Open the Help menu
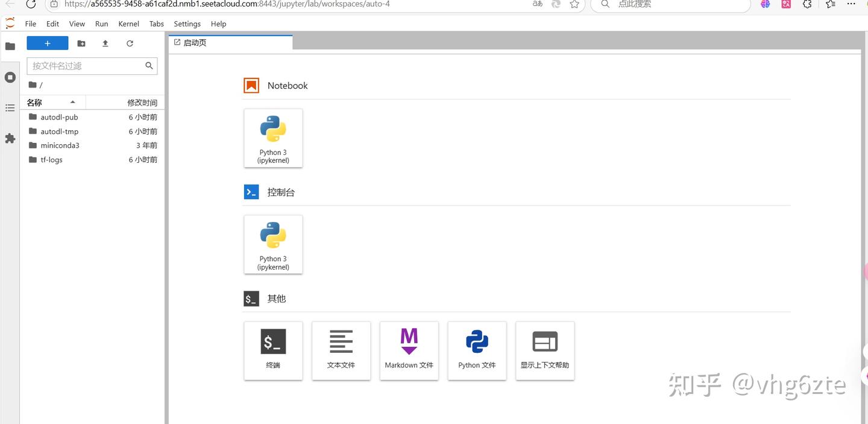Image resolution: width=868 pixels, height=424 pixels. coord(219,24)
